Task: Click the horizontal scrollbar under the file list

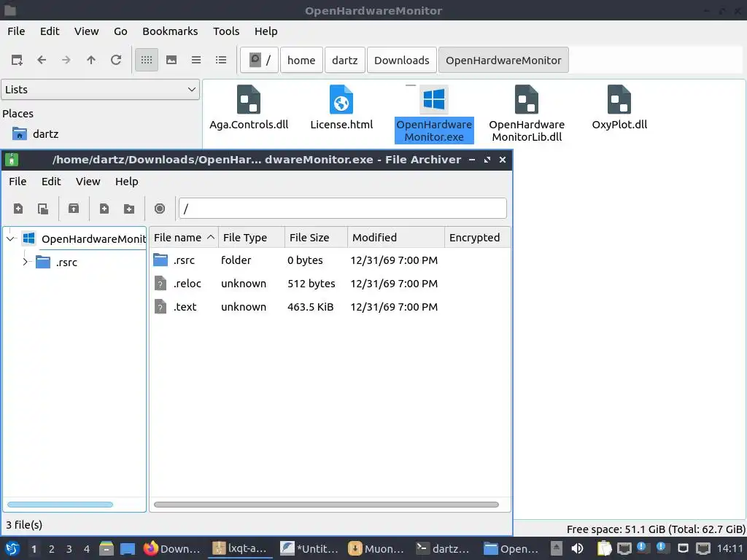Action: [x=326, y=505]
